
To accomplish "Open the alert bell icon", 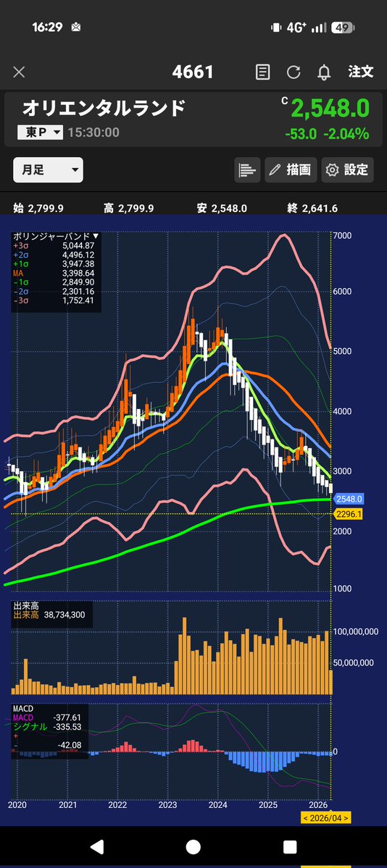I will click(x=324, y=72).
